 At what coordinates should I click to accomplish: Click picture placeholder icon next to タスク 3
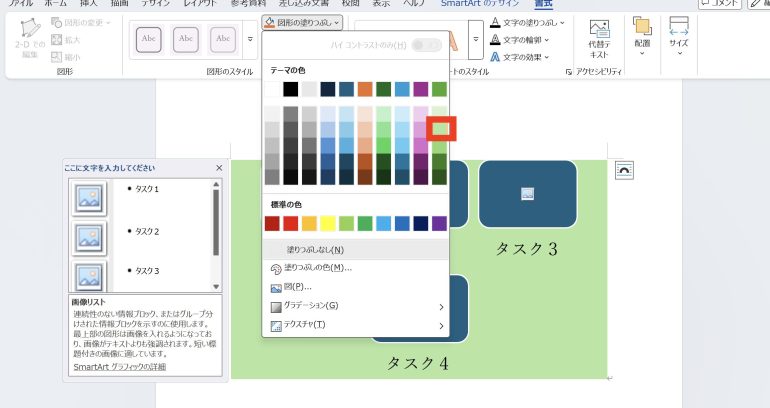(x=89, y=276)
